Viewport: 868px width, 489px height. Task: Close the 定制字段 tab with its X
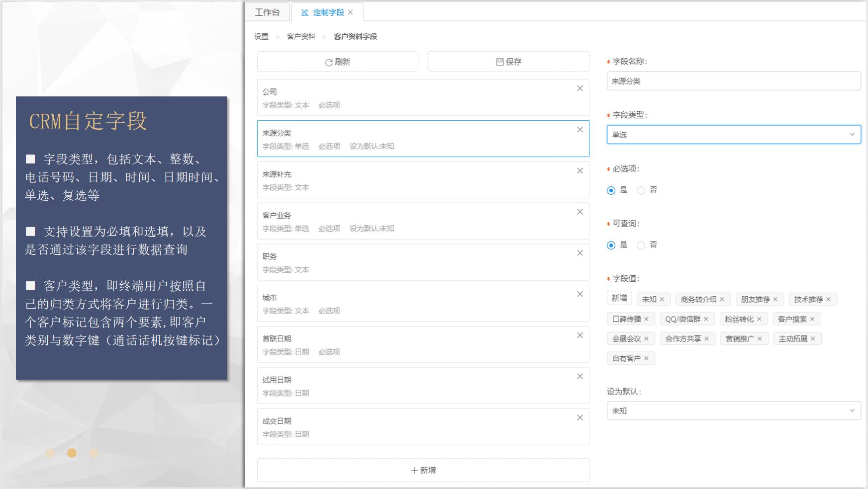[351, 12]
